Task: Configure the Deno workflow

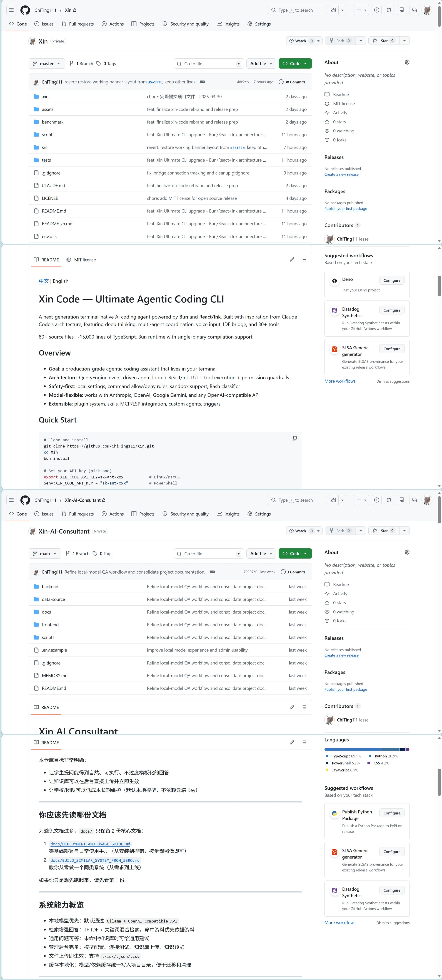Action: coord(391,280)
